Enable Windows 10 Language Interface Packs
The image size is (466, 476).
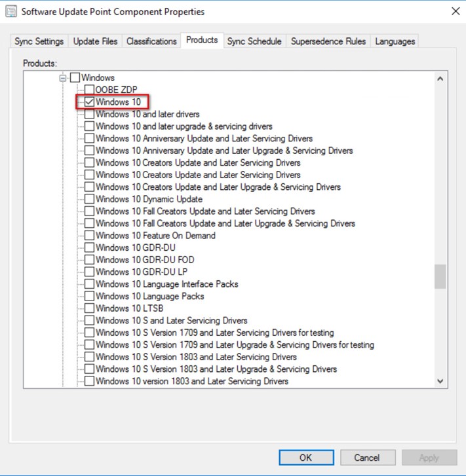[x=89, y=284]
